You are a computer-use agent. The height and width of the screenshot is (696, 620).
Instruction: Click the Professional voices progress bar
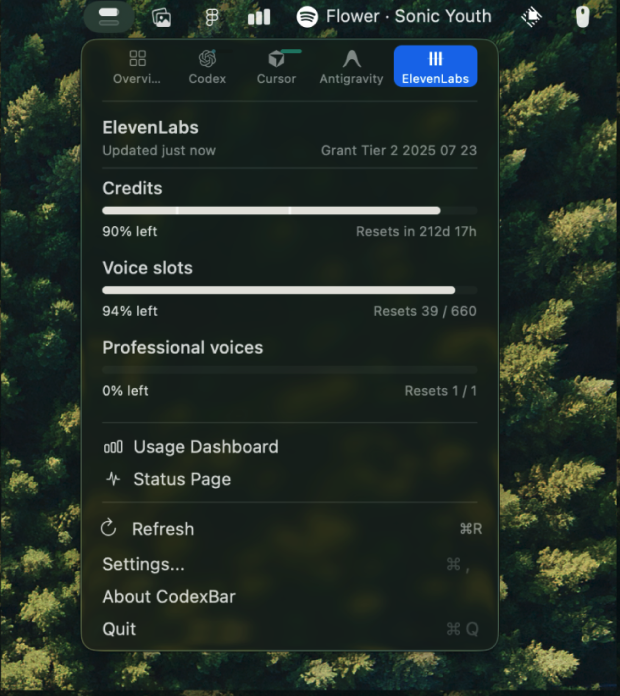click(x=290, y=370)
